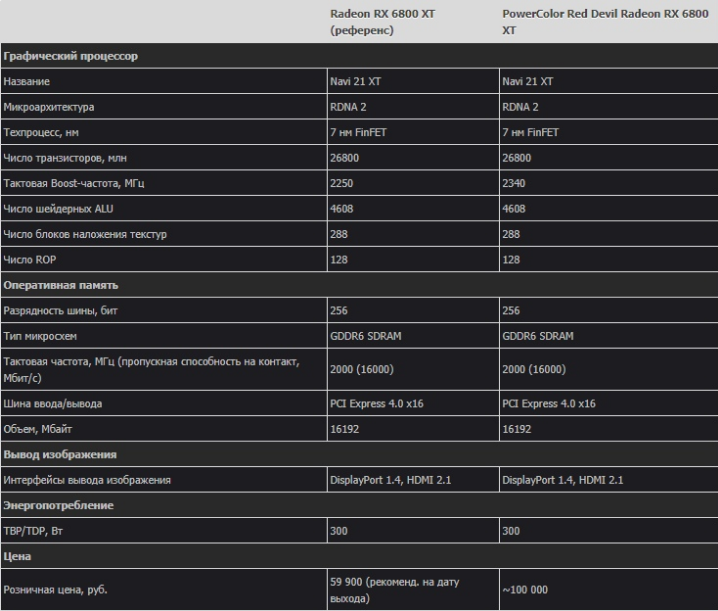Click 128 in the PowerColor column
Screen dimensions: 718x611
511,260
